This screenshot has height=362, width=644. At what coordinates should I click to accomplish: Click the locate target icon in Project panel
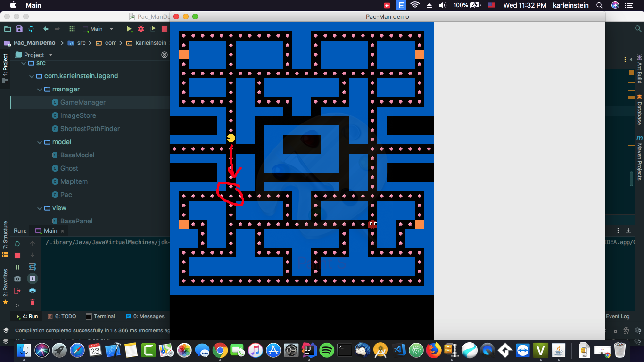pyautogui.click(x=164, y=55)
